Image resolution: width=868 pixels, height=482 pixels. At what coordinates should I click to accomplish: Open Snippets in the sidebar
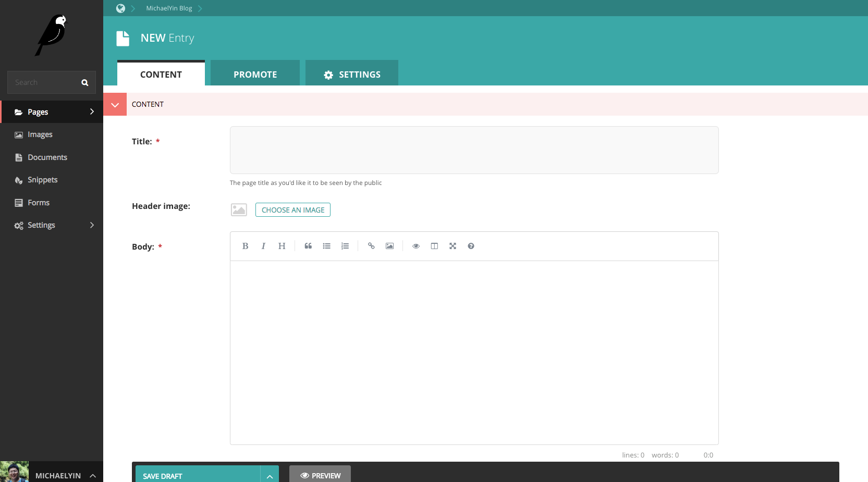coord(42,180)
